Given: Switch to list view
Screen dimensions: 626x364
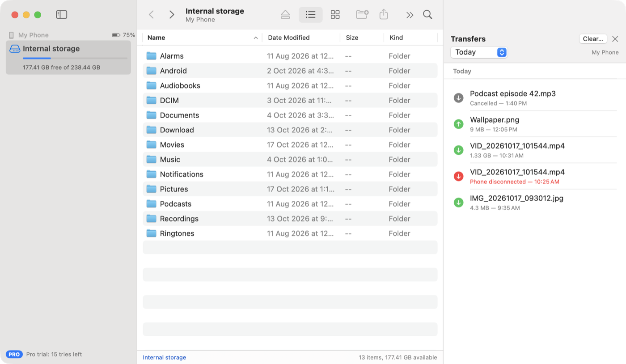Looking at the screenshot, I should [310, 15].
